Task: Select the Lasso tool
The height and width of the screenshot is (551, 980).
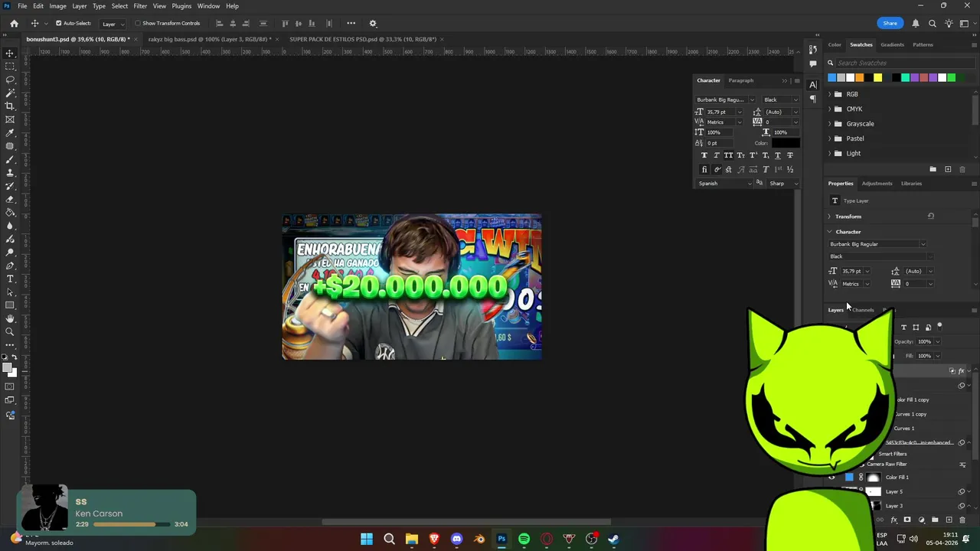Action: (10, 80)
